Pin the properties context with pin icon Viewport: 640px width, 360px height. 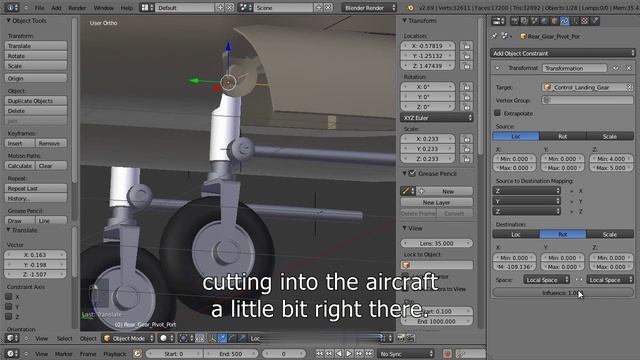[494, 36]
